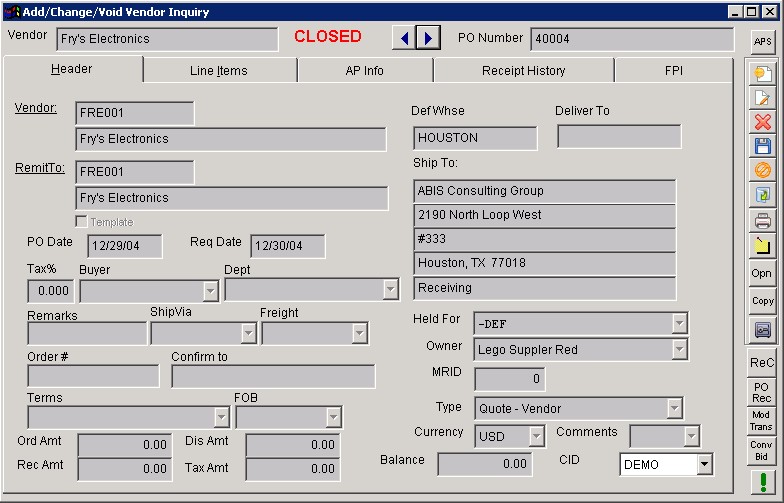784x503 pixels.
Task: Click the new document icon
Action: tap(763, 73)
